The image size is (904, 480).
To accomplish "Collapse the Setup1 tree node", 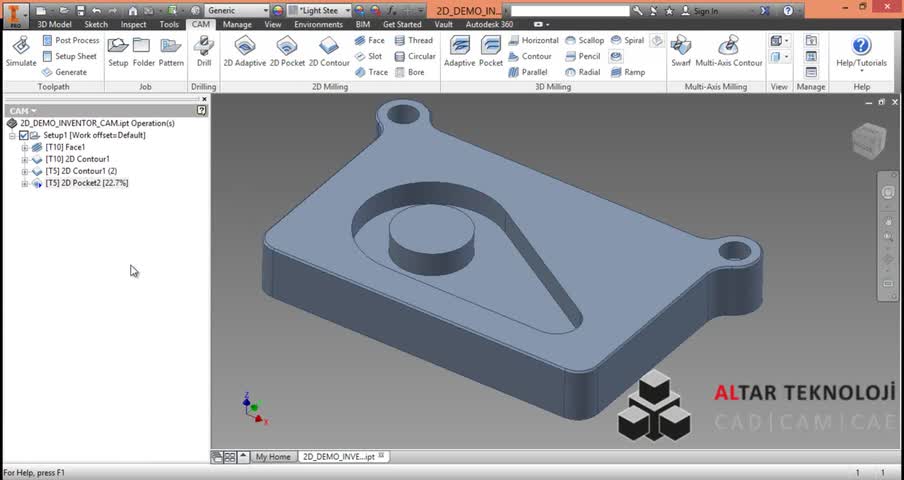I will (12, 135).
